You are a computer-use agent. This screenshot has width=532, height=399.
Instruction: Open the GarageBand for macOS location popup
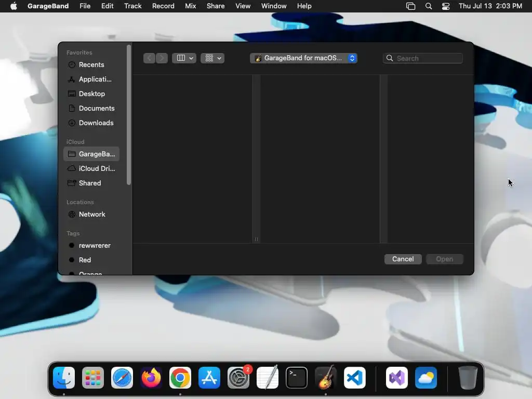tap(303, 58)
